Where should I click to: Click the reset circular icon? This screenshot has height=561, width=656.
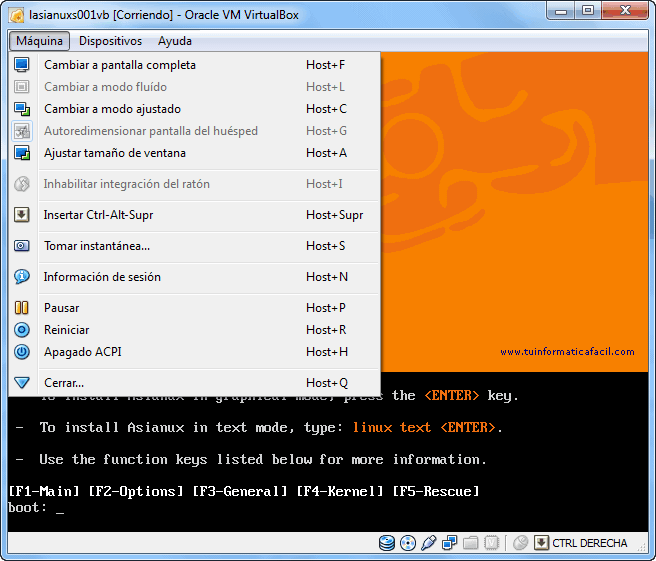coord(22,330)
